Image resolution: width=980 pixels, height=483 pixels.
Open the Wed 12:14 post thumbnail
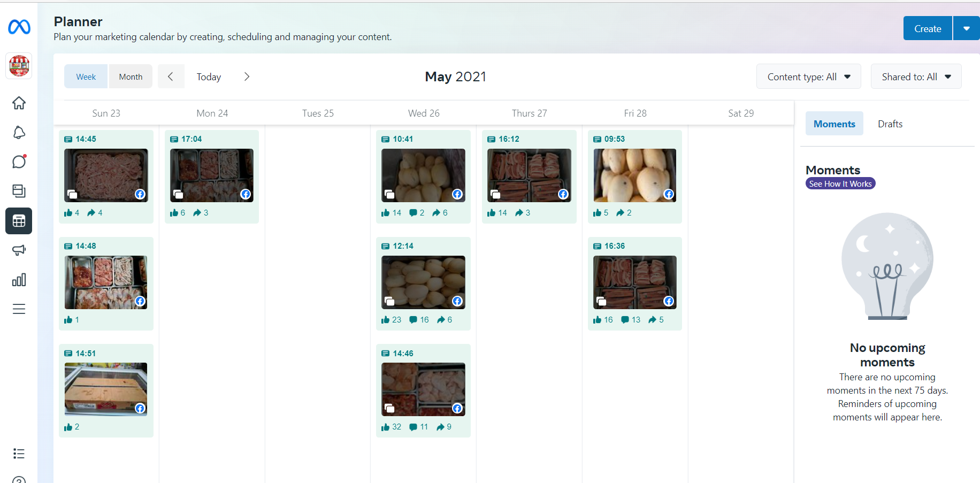click(423, 282)
